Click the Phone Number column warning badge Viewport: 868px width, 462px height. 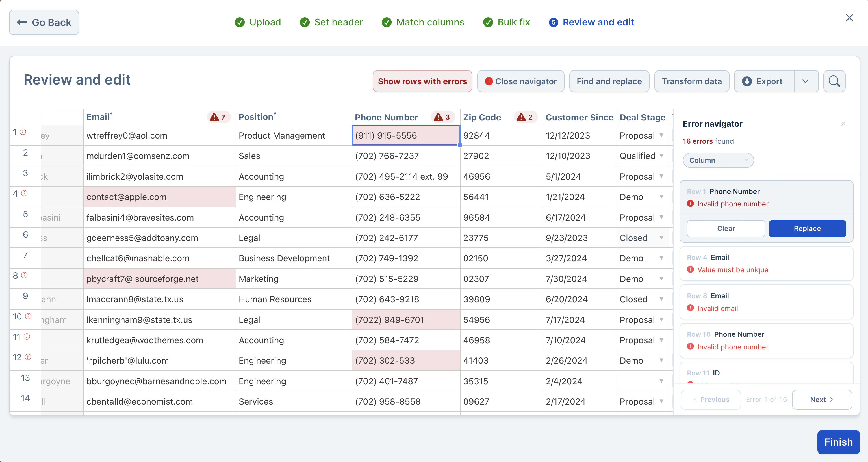(442, 117)
